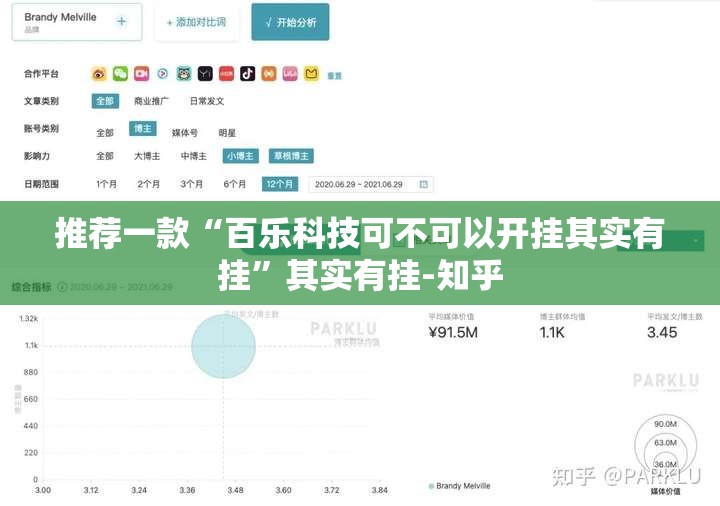The image size is (720, 506).
Task: Click the 开始分析 button
Action: pyautogui.click(x=290, y=21)
